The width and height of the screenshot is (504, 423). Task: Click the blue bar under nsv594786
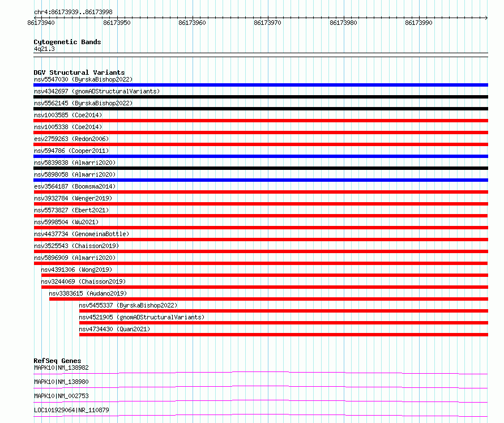click(260, 156)
